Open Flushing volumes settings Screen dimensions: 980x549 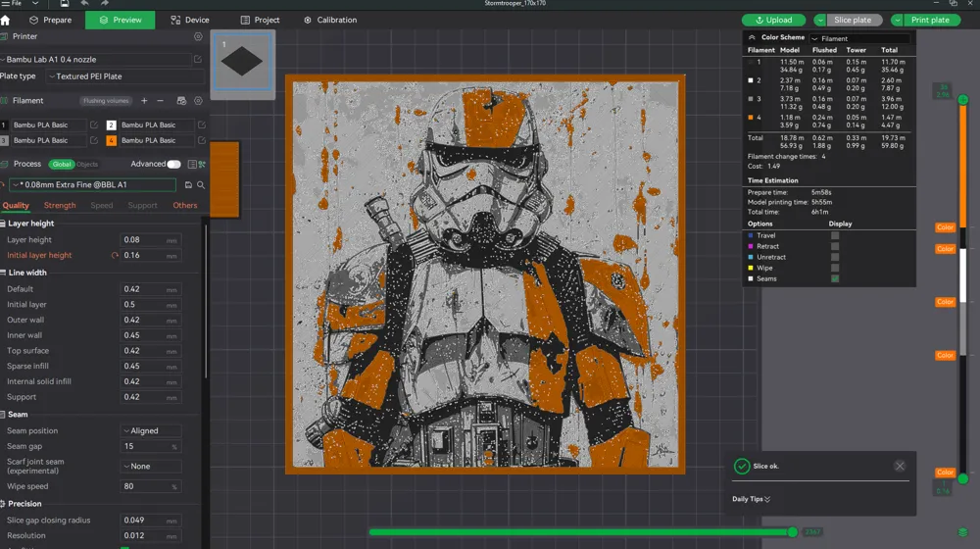click(x=106, y=101)
